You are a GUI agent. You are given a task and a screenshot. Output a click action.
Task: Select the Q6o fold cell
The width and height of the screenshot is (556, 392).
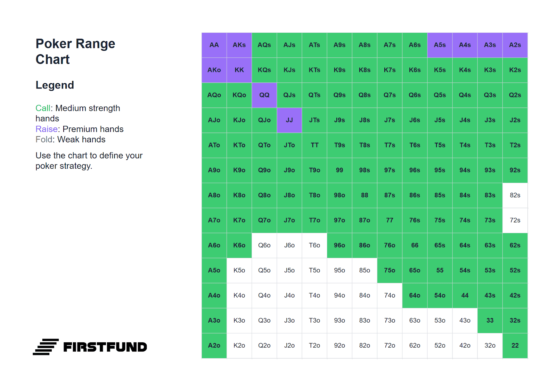point(264,245)
